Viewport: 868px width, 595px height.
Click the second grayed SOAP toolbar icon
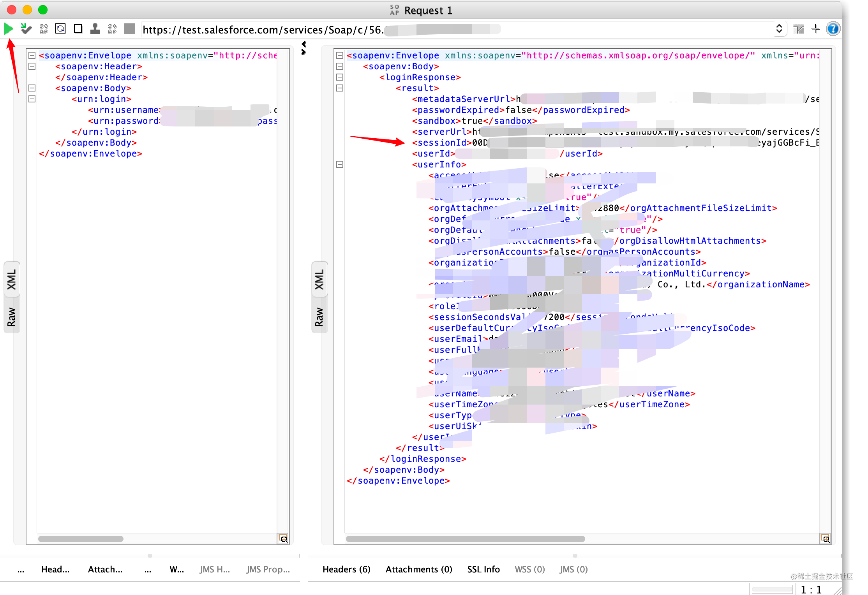[x=112, y=29]
